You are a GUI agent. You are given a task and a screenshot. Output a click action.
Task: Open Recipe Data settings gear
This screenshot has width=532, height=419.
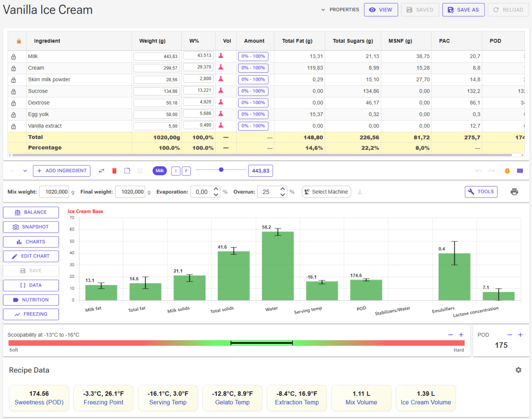coord(518,370)
